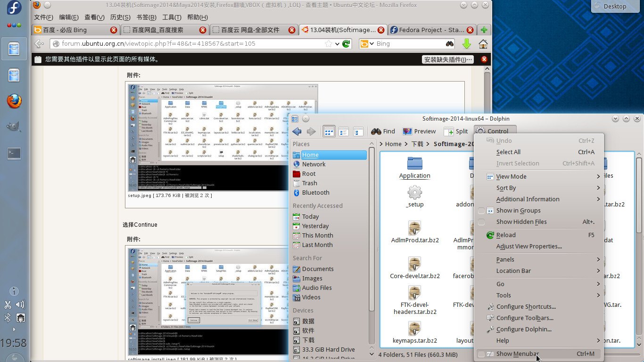This screenshot has width=644, height=362.
Task: Click 下载 in Dolphin breadcrumb
Action: (418, 144)
